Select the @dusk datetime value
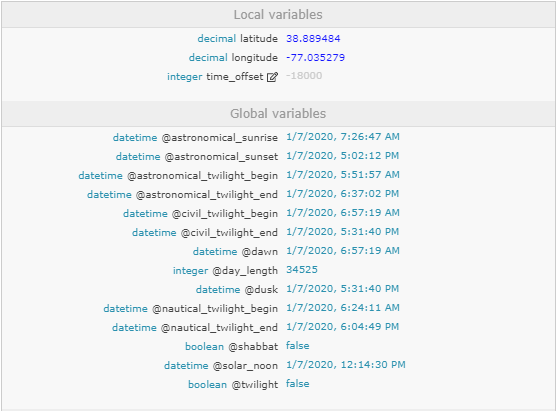557x411 pixels. click(342, 288)
